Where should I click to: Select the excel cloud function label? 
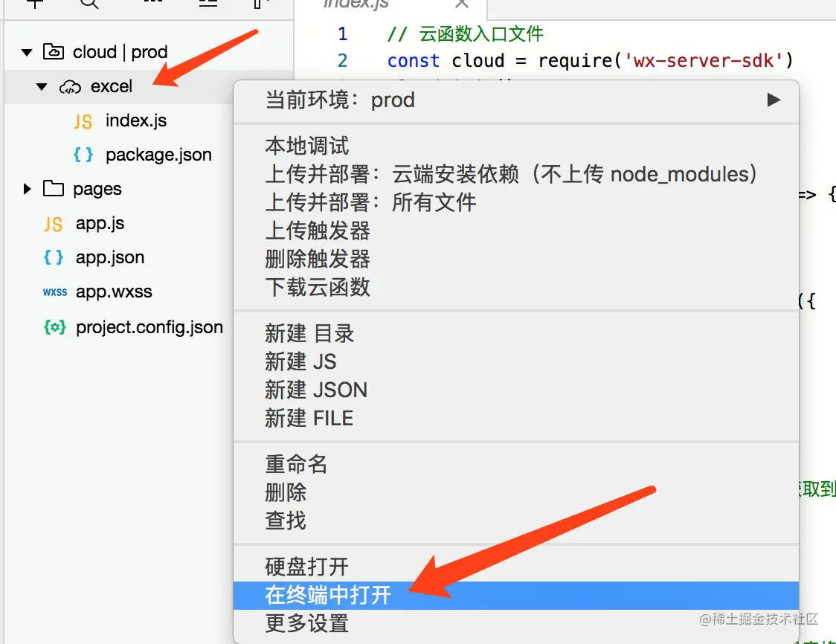click(112, 86)
